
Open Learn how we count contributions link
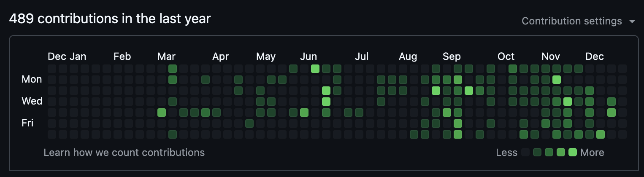tap(124, 153)
